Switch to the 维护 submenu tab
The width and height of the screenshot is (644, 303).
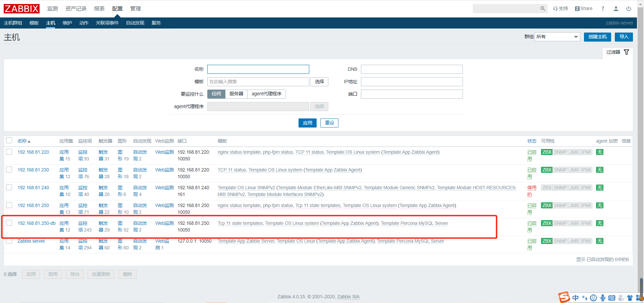[67, 23]
